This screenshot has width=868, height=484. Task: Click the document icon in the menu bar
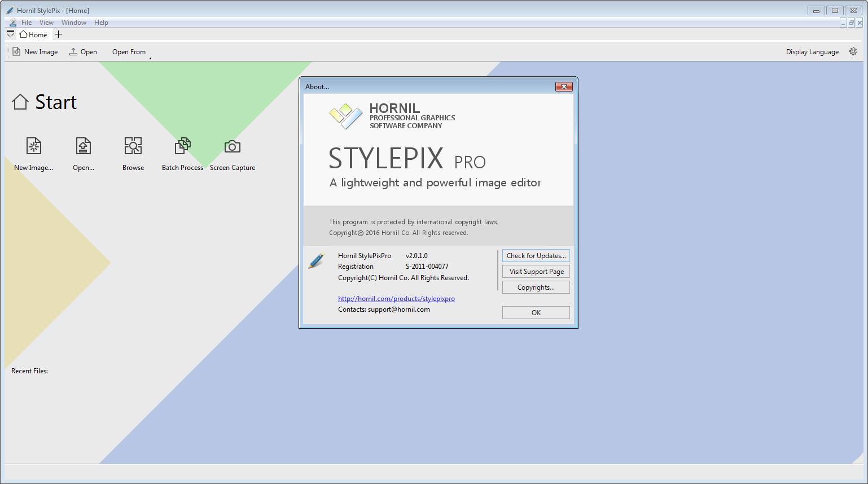click(12, 23)
